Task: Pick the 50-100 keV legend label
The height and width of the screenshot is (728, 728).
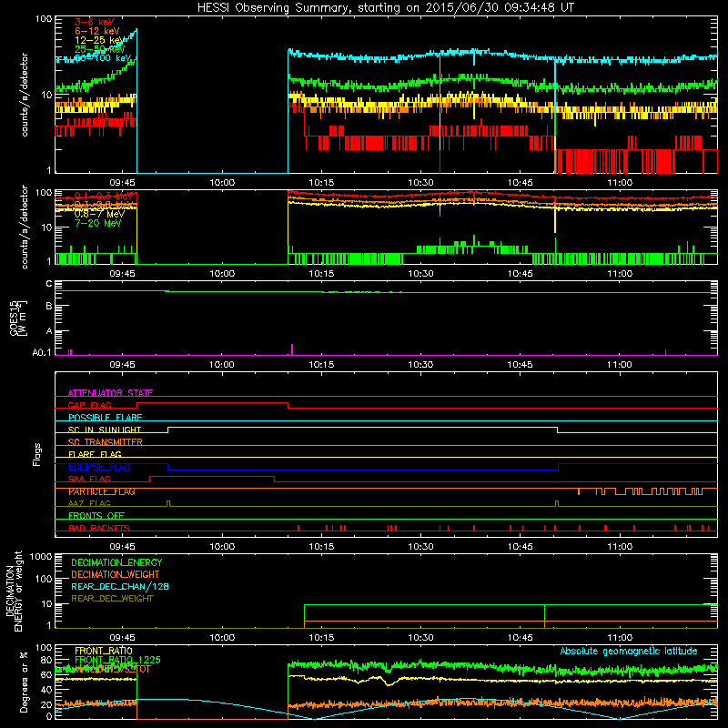Action: [x=103, y=58]
